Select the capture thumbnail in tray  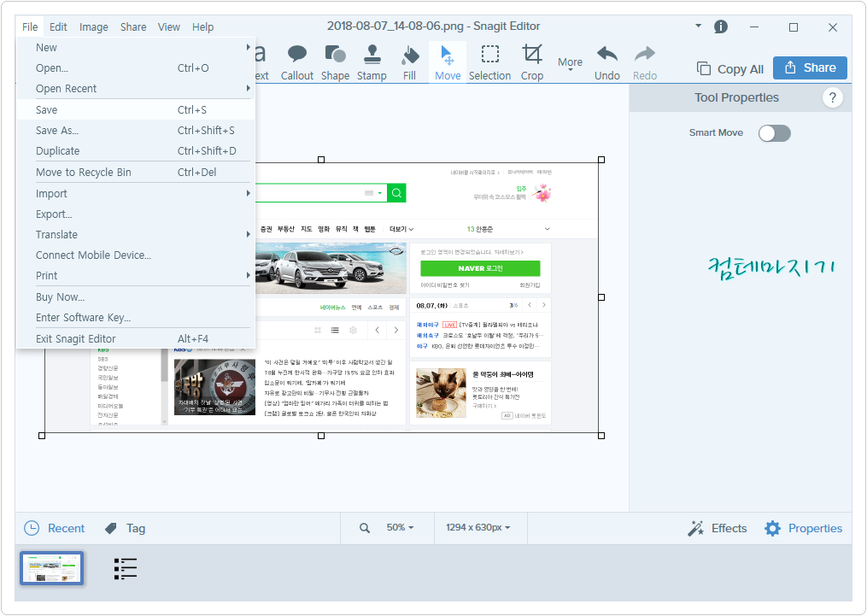[52, 568]
